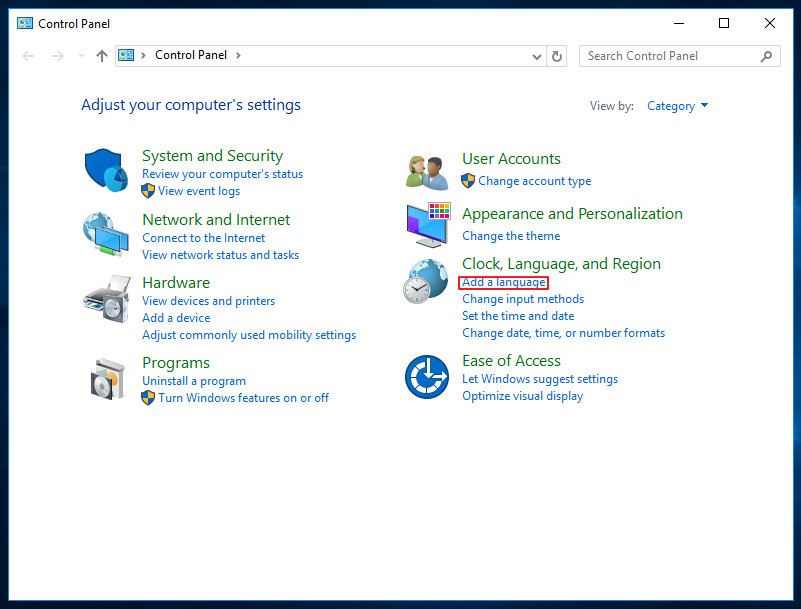Click Review your computer's status
801x609 pixels.
(222, 174)
